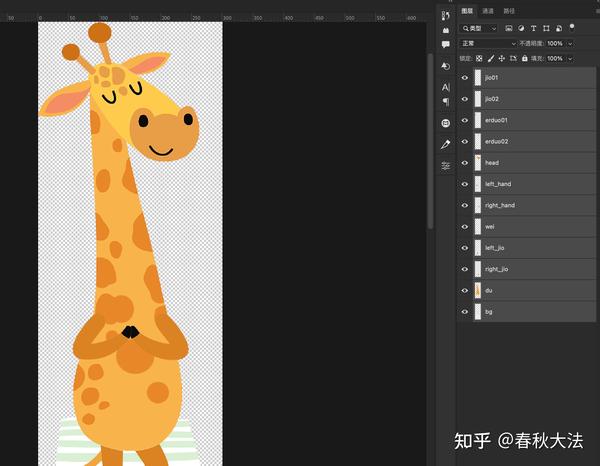Open the History panel icon in the dock

pos(445,16)
